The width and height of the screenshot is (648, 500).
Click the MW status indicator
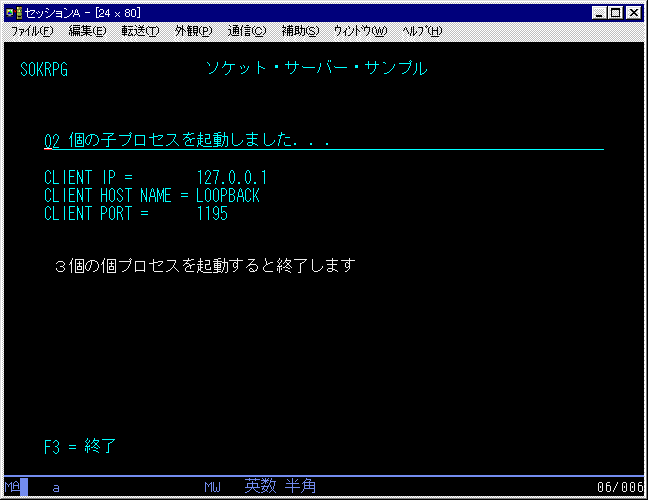pyautogui.click(x=212, y=487)
